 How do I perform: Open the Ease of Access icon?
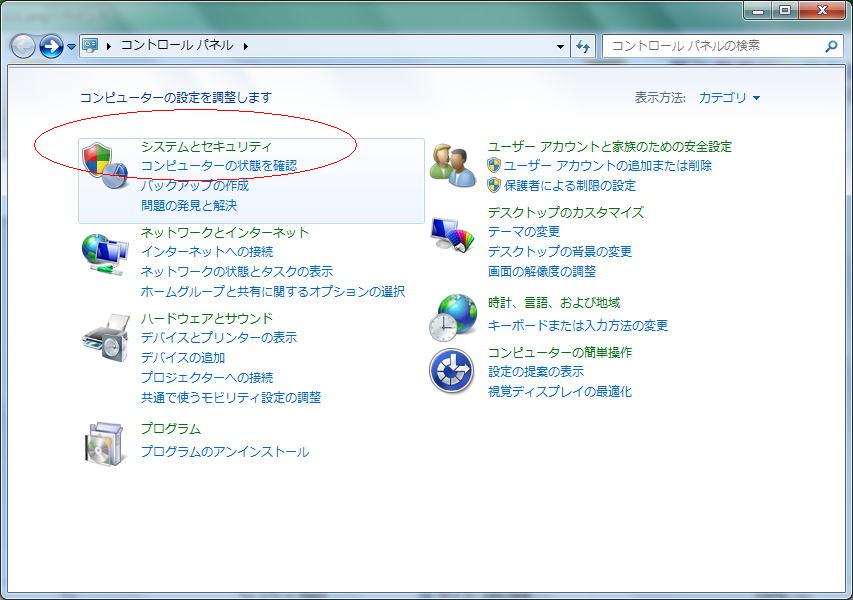[x=451, y=371]
